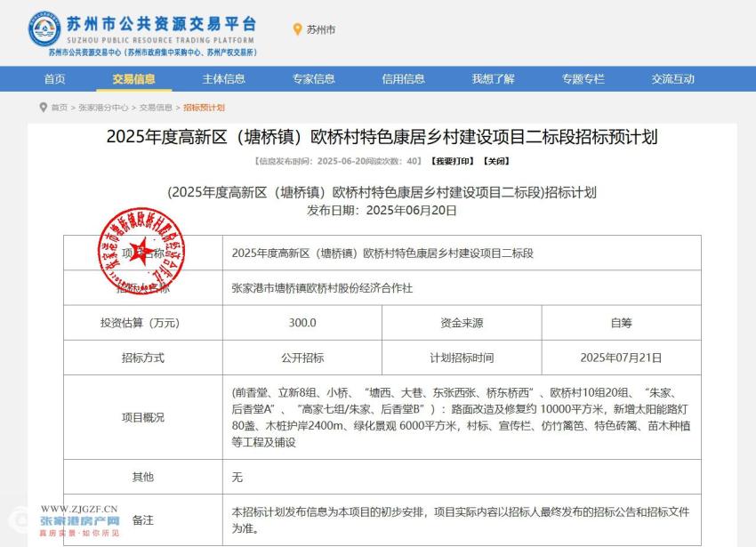The image size is (756, 547).
Task: Click the 备注 label cell
Action: [142, 520]
